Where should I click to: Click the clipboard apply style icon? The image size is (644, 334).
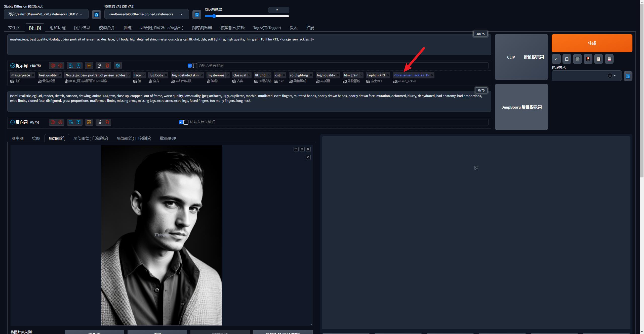coord(598,59)
